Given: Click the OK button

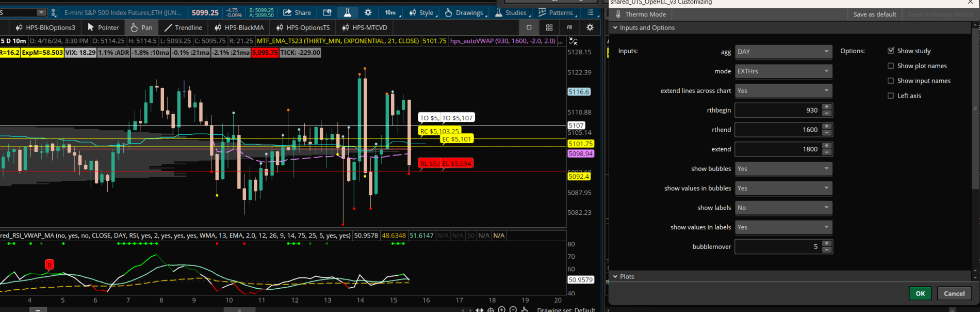Looking at the screenshot, I should click(920, 293).
